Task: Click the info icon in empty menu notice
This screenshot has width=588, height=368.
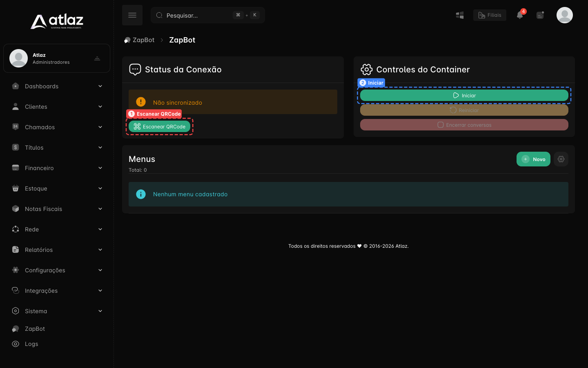Action: coord(141,194)
